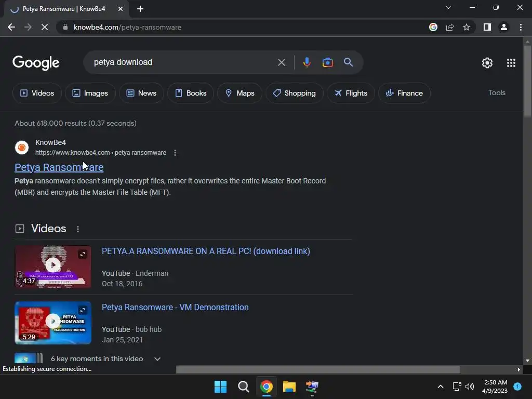The image size is (532, 399).
Task: Open volume control in tray
Action: pyautogui.click(x=470, y=387)
